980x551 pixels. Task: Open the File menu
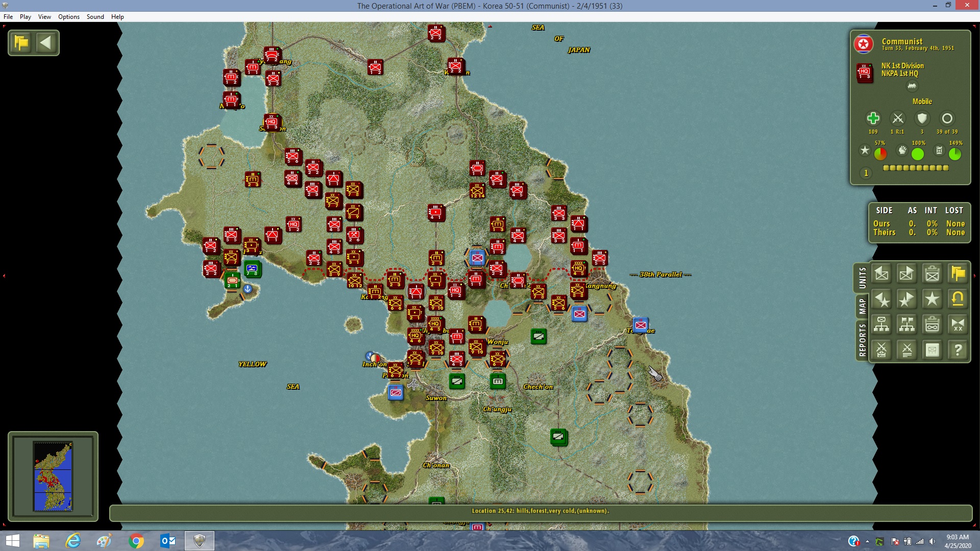pyautogui.click(x=8, y=17)
